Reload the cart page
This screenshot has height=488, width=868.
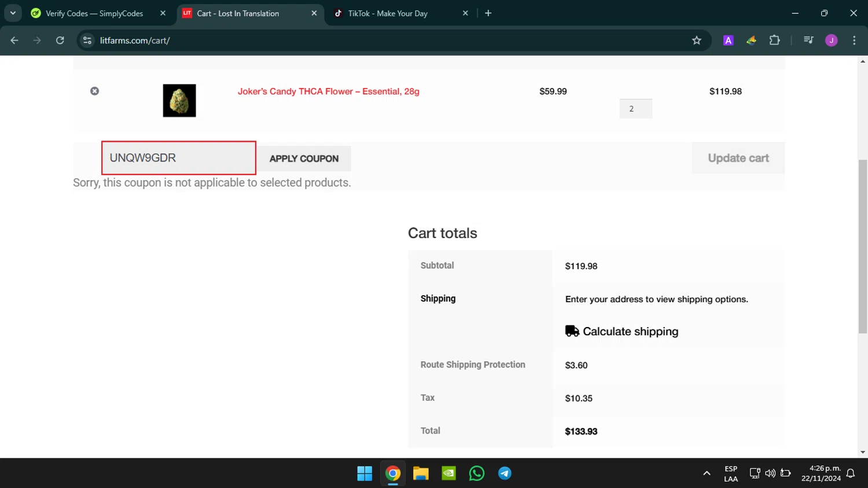click(x=60, y=41)
